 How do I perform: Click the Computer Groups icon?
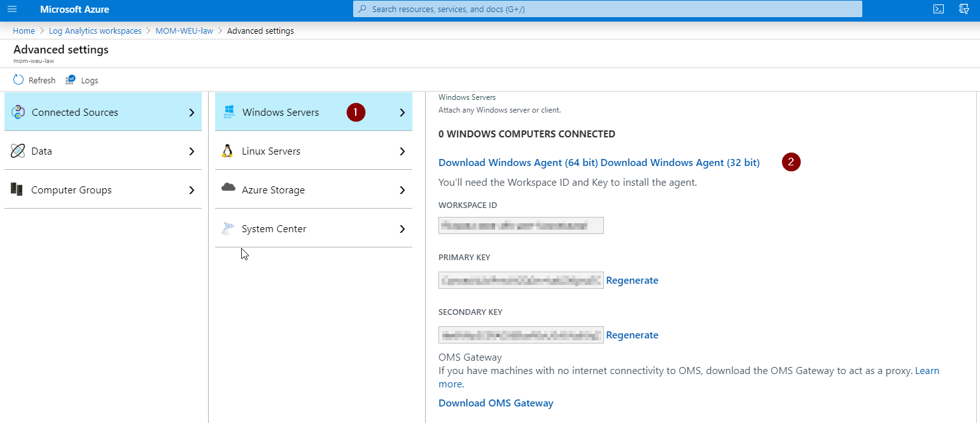17,190
